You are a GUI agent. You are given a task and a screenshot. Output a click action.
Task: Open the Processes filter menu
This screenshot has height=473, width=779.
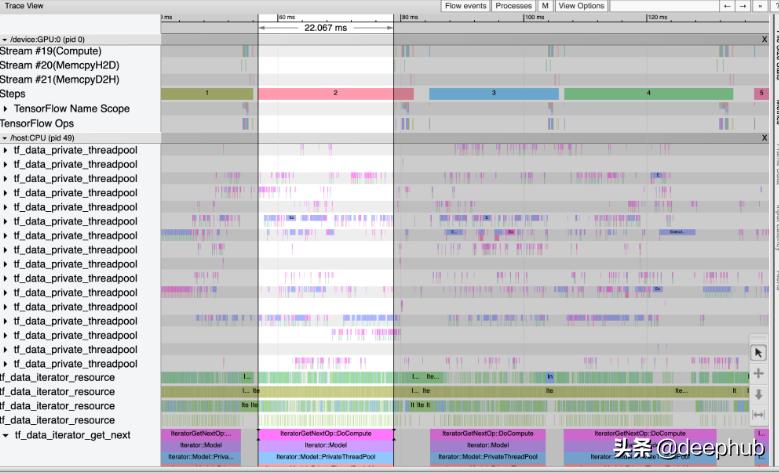(513, 6)
